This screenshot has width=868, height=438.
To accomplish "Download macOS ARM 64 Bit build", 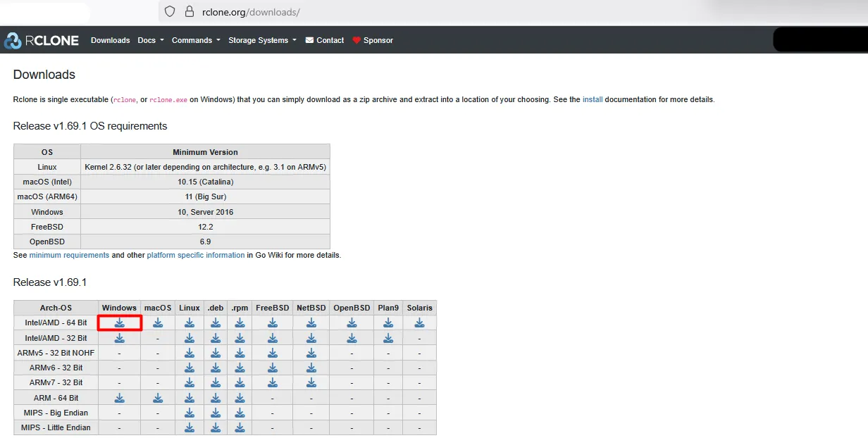I will [158, 398].
